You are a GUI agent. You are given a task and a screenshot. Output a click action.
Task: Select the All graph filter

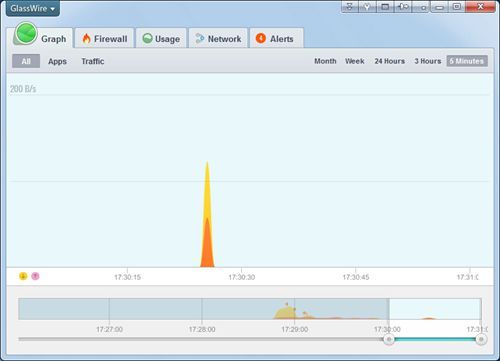point(26,61)
